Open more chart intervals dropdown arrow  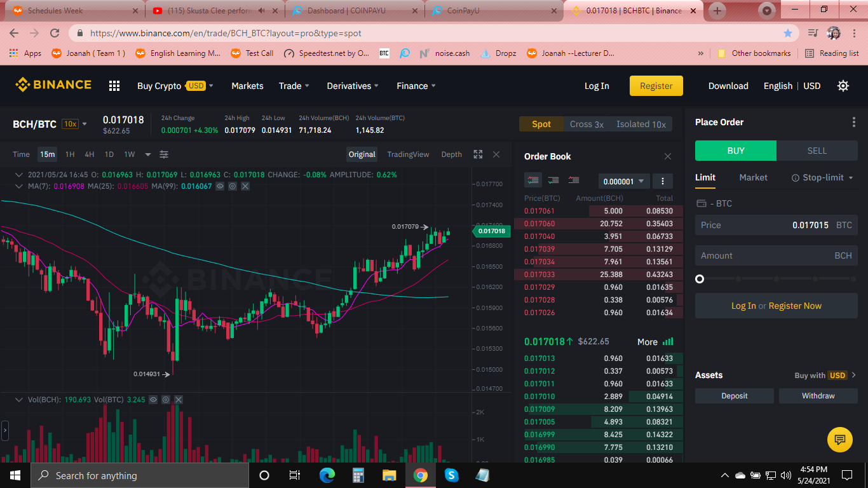click(x=148, y=154)
